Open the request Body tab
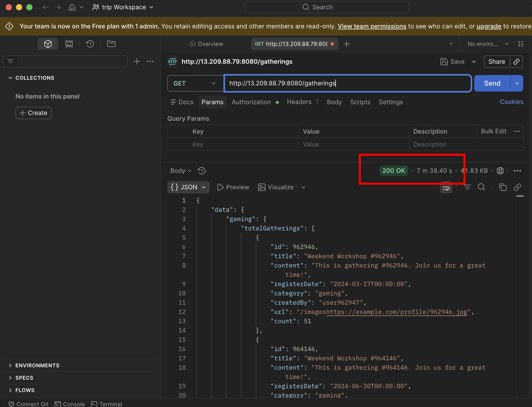The height and width of the screenshot is (407, 532). tap(334, 102)
